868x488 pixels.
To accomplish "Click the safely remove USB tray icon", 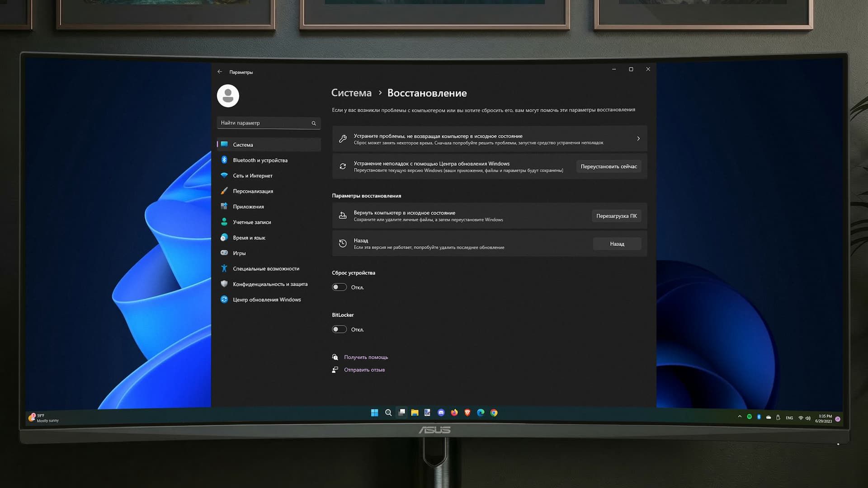I will pos(778,418).
